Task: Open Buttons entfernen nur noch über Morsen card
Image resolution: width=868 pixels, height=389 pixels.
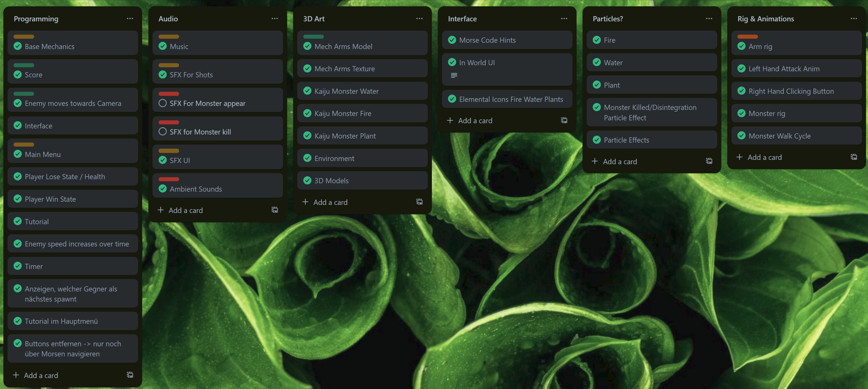Action: (73, 348)
